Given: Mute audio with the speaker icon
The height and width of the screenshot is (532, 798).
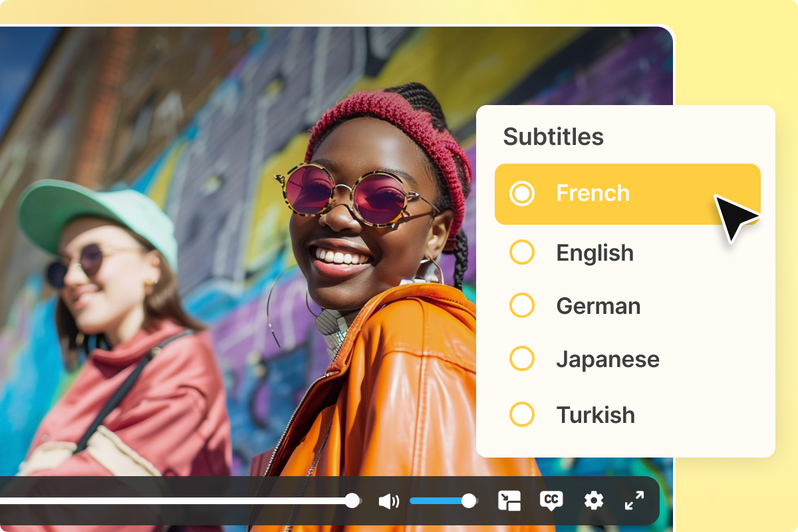Looking at the screenshot, I should pos(389,501).
